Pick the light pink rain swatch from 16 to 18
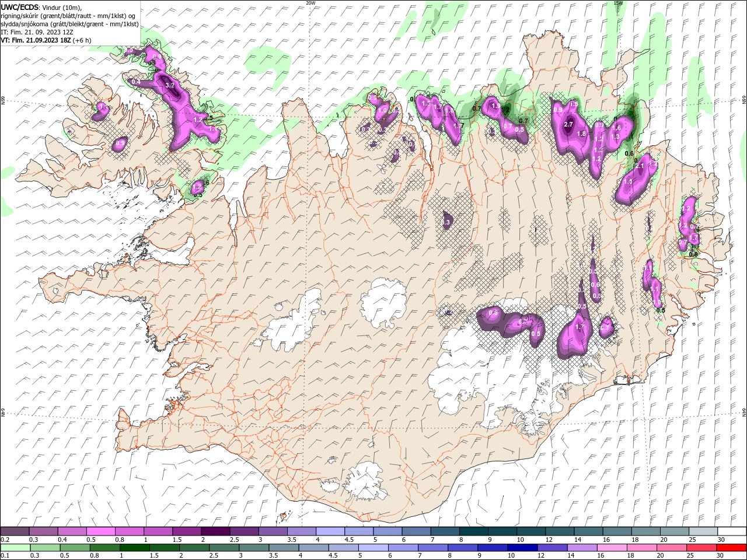Viewport: 747px width, 560px height. point(612,548)
